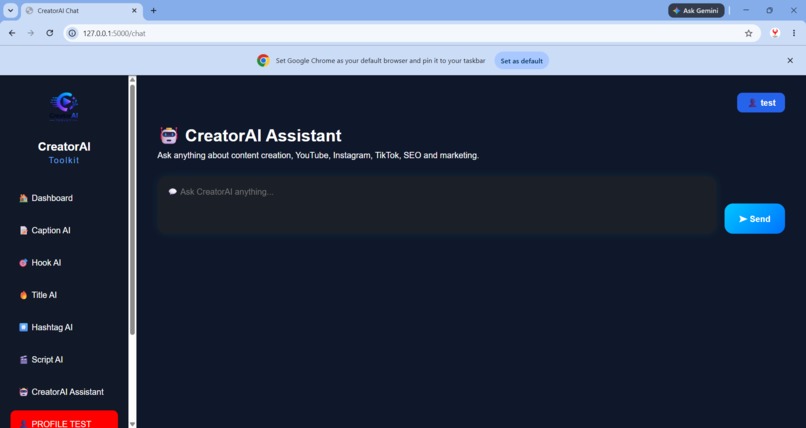Focus the Ask CreatorAI anything text box

(x=437, y=205)
